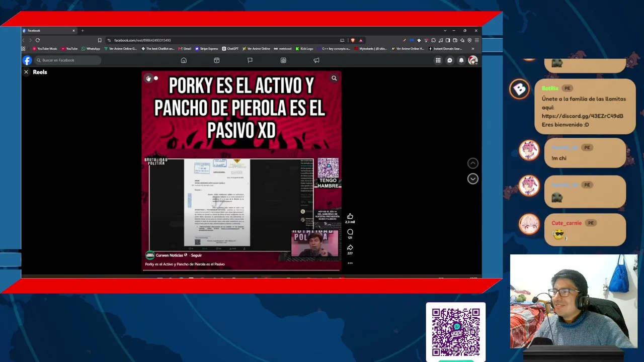
Task: Open a new browser tab
Action: [83, 31]
